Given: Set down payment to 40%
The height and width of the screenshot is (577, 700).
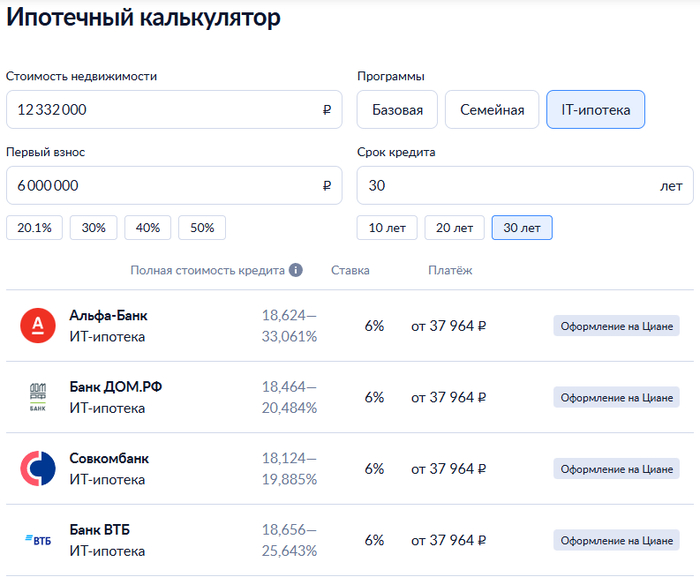Looking at the screenshot, I should coord(148,228).
